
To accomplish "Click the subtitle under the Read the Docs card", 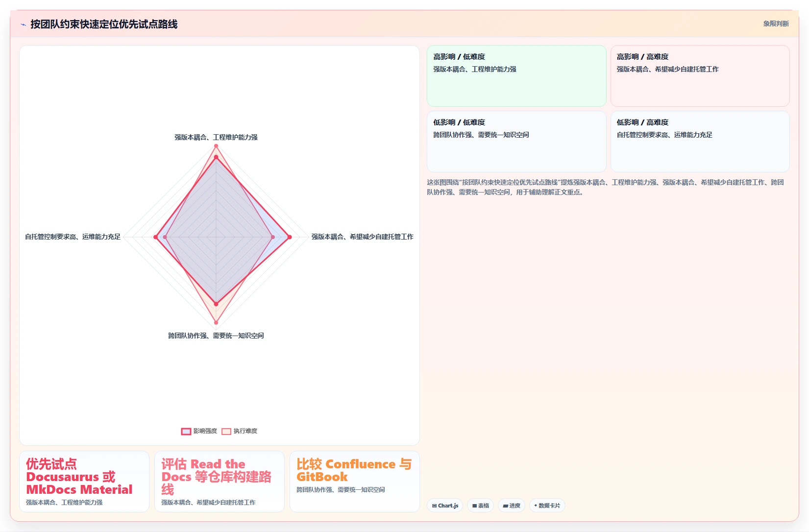I will pos(208,503).
